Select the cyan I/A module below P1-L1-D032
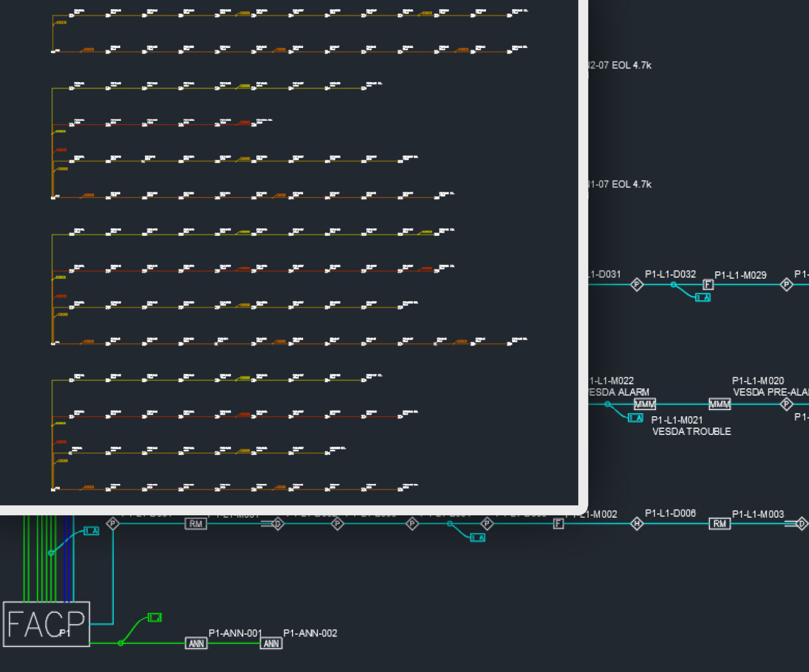809x672 pixels. click(703, 297)
